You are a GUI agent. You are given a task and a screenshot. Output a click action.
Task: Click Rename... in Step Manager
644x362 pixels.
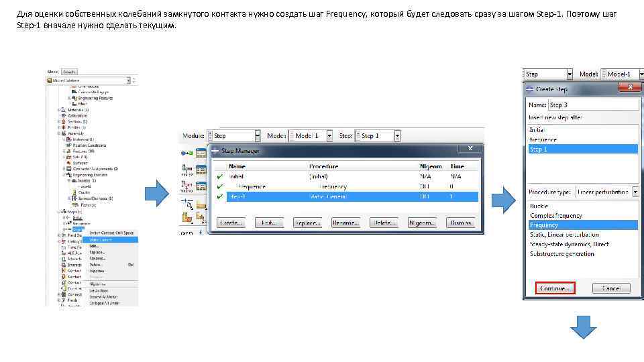345,223
